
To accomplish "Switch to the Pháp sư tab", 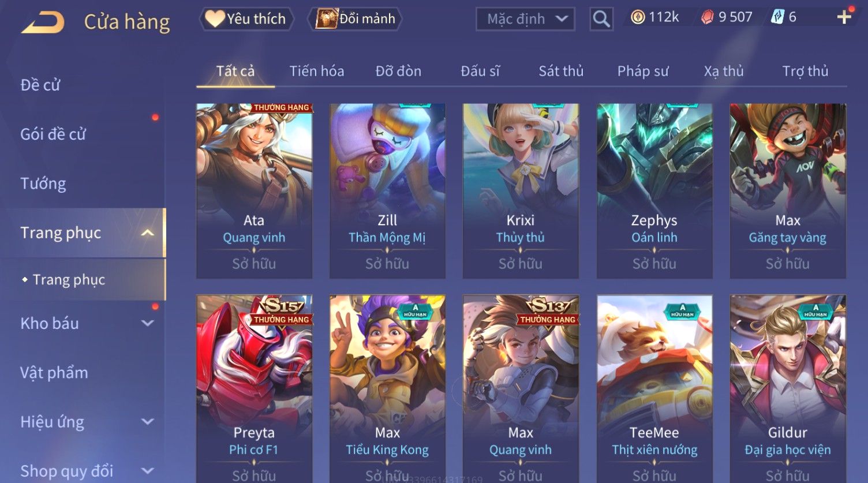I will click(643, 71).
